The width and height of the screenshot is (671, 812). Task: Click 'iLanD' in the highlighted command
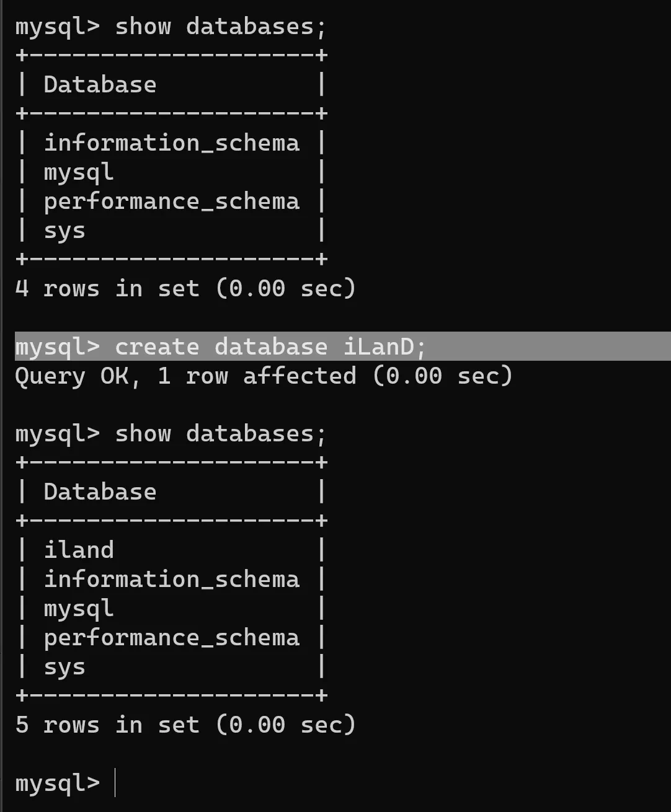pyautogui.click(x=378, y=346)
